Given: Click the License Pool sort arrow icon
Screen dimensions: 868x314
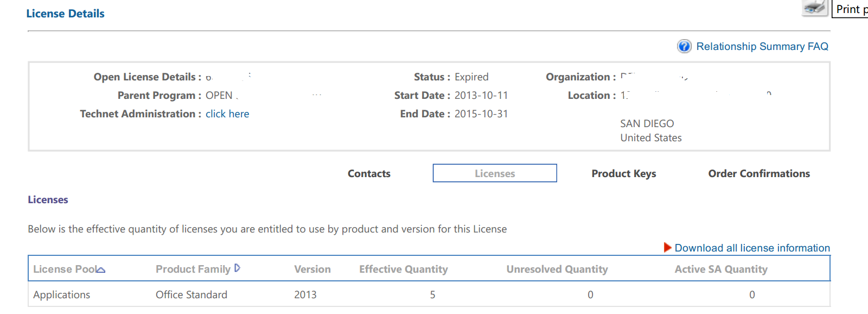Looking at the screenshot, I should point(100,269).
